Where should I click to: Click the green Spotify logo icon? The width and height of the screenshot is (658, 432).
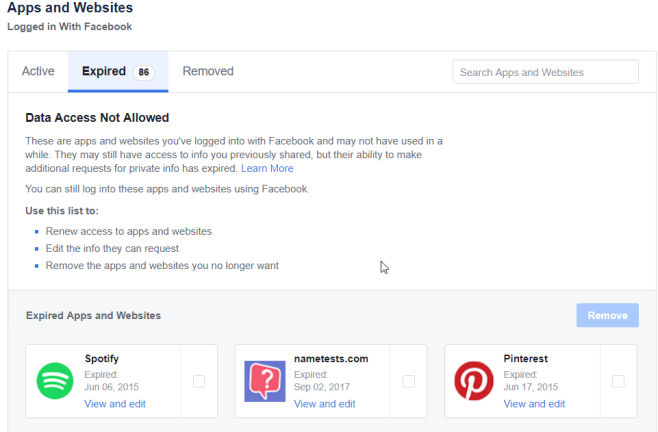(x=55, y=381)
